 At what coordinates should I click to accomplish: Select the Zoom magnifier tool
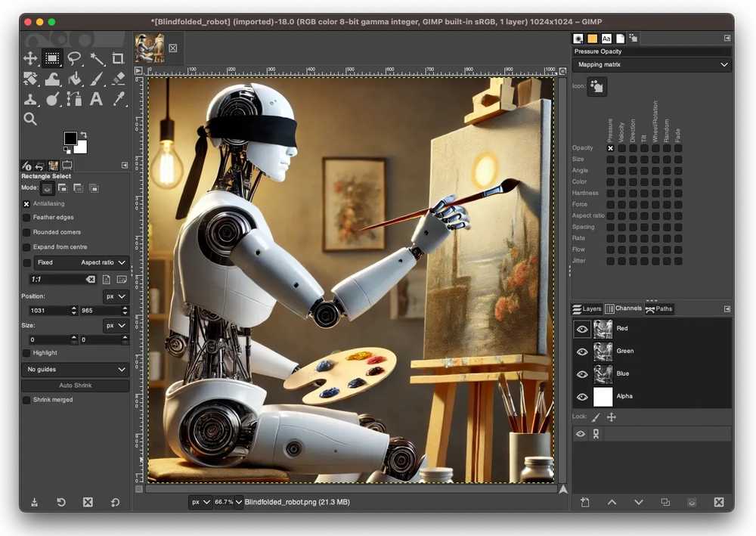(x=30, y=119)
